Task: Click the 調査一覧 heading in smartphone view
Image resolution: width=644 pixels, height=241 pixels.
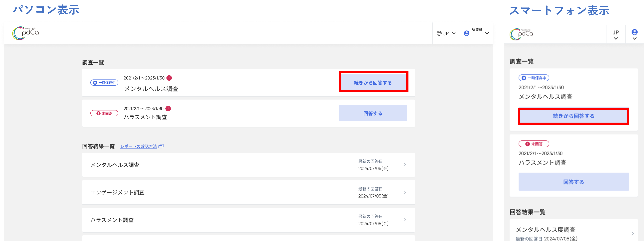Action: (522, 61)
